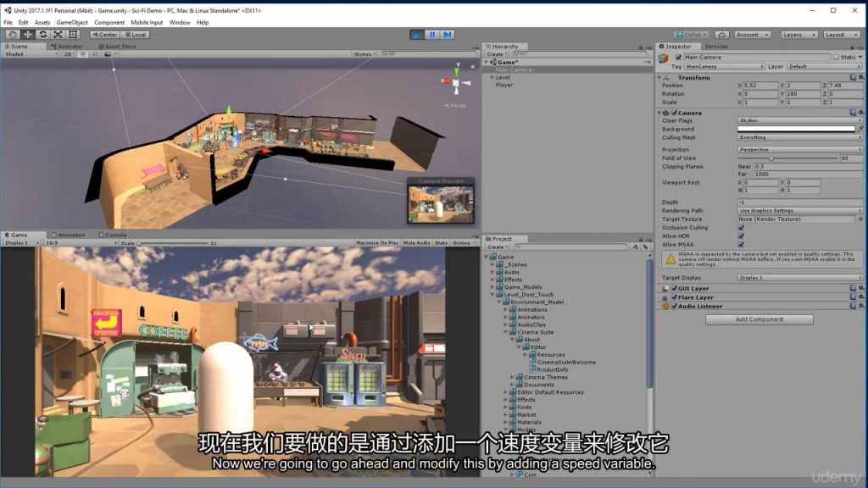Click the Project search by type icon
868x488 pixels.
click(636, 247)
